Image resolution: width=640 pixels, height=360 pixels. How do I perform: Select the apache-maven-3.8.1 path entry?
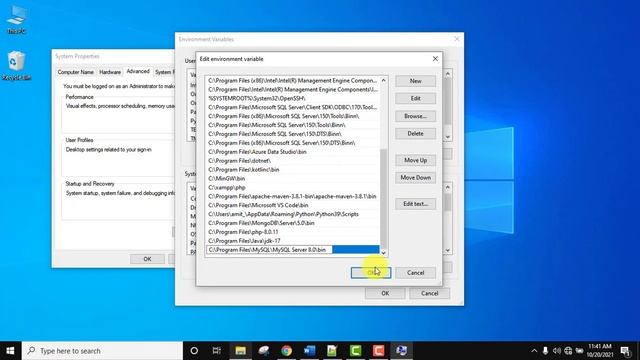click(x=293, y=196)
